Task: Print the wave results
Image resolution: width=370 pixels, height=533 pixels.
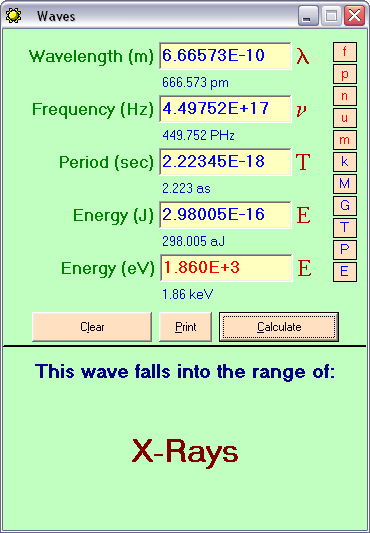Action: (x=185, y=327)
